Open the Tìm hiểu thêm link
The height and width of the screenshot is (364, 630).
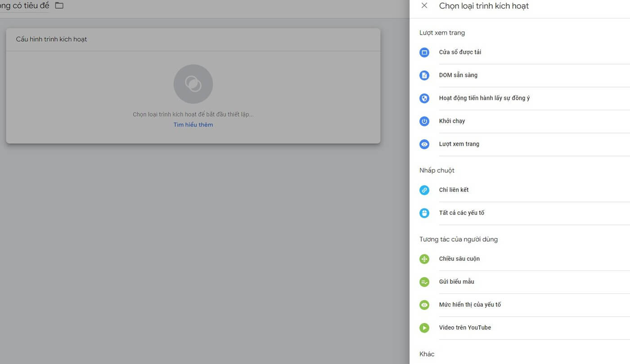pos(193,124)
